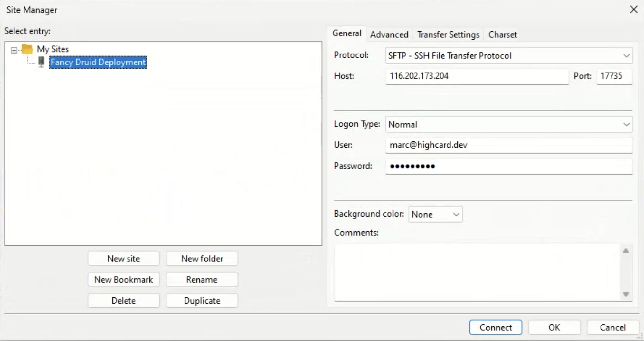Duplicate the selected site

click(x=202, y=300)
